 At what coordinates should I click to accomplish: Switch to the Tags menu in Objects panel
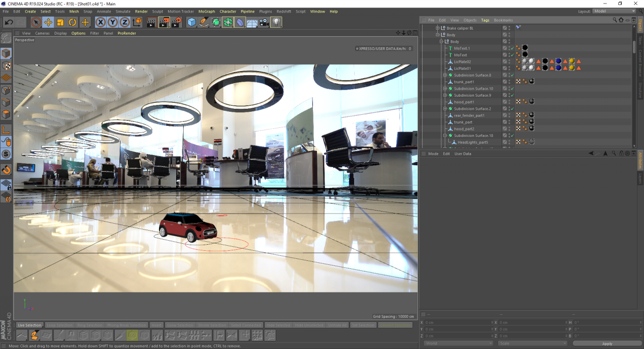(x=485, y=20)
